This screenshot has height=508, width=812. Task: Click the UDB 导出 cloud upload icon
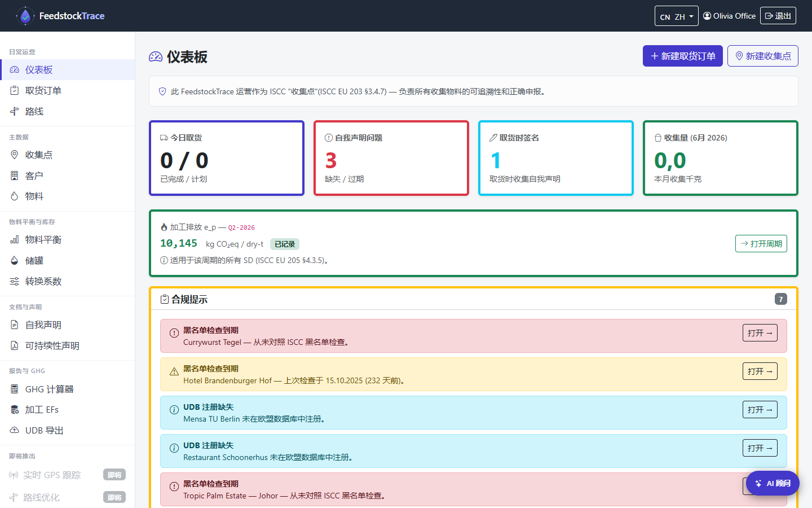(15, 430)
